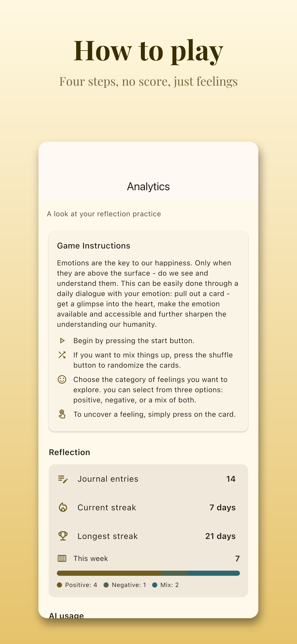The width and height of the screenshot is (297, 644).
Task: Click the Game Instructions card heading
Action: [x=93, y=246]
